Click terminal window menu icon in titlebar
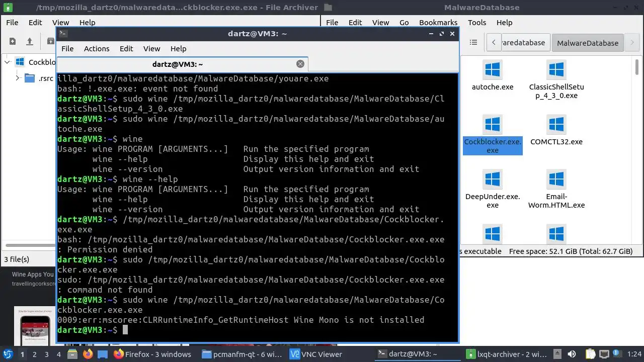Image resolution: width=644 pixels, height=362 pixels. (63, 34)
